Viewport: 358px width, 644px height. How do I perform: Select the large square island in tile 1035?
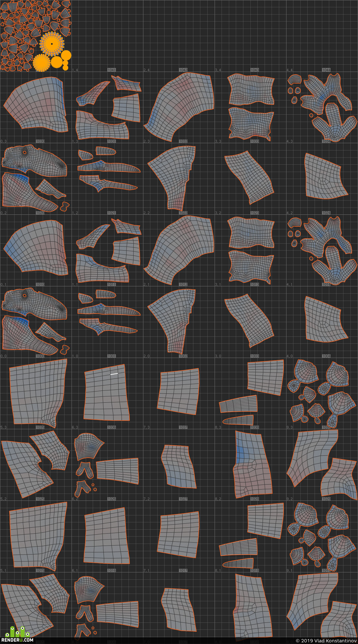37,393
